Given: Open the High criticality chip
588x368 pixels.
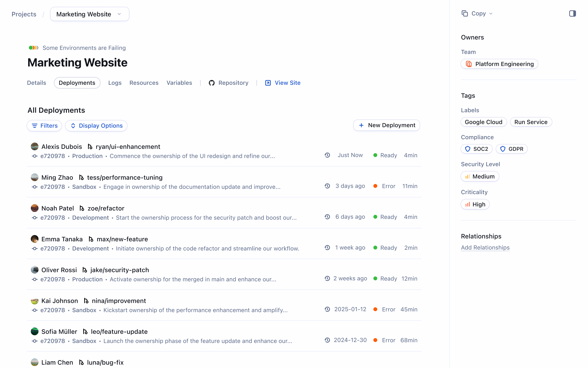Looking at the screenshot, I should (x=475, y=204).
